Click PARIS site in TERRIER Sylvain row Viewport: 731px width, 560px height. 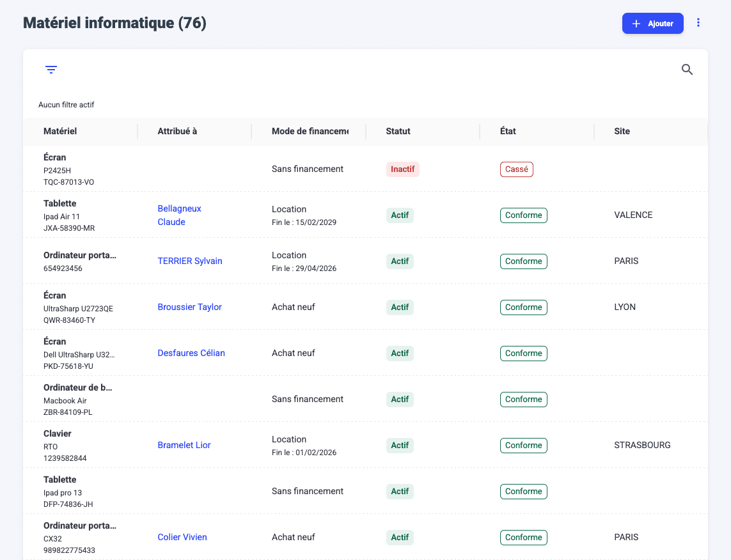626,261
